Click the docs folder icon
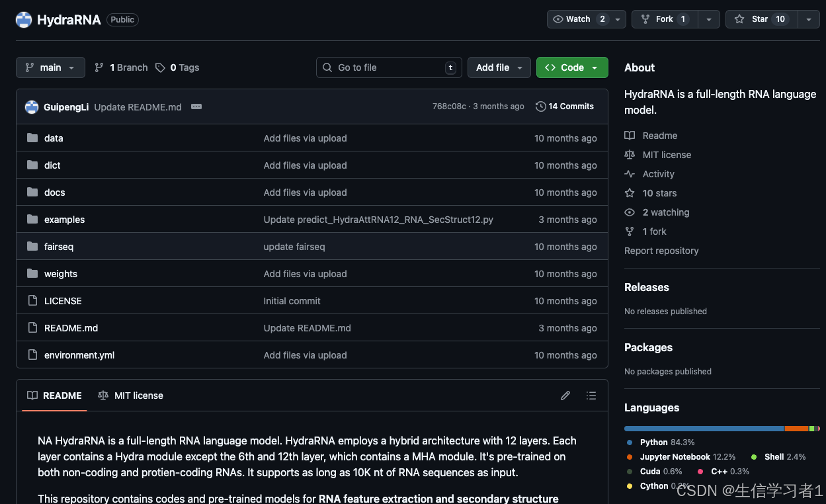Screen dimensions: 826x504 (32, 192)
